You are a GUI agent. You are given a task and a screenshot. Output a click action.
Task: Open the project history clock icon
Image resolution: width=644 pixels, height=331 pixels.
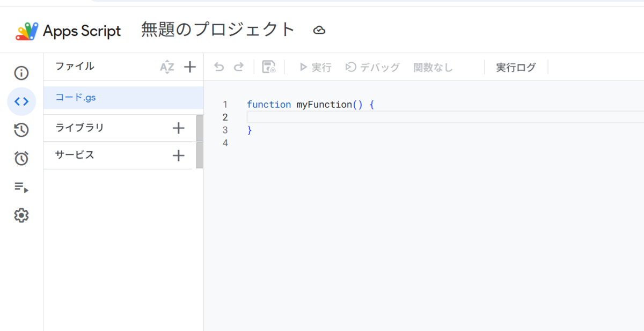(x=21, y=130)
